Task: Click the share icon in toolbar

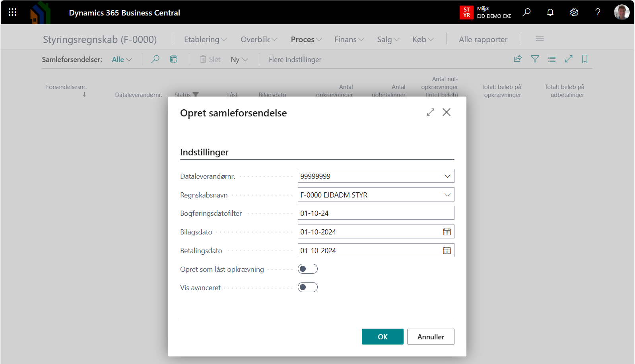Action: pyautogui.click(x=517, y=59)
